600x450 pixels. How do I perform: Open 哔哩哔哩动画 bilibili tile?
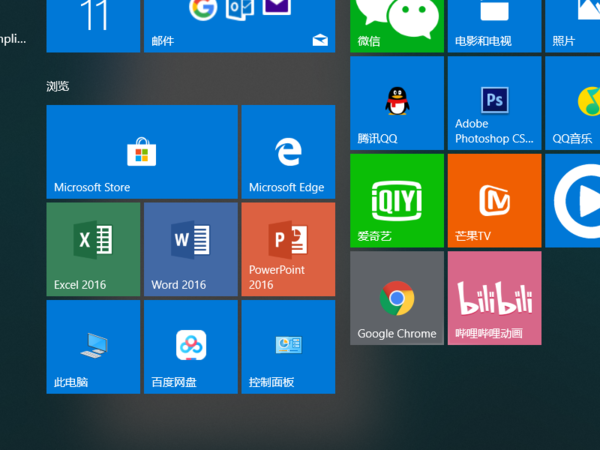click(x=494, y=298)
